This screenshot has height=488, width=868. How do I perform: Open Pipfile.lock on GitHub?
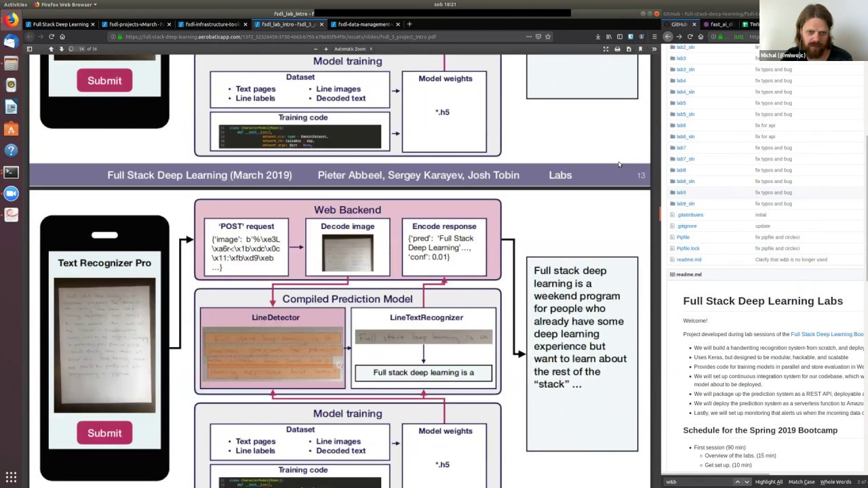point(688,248)
